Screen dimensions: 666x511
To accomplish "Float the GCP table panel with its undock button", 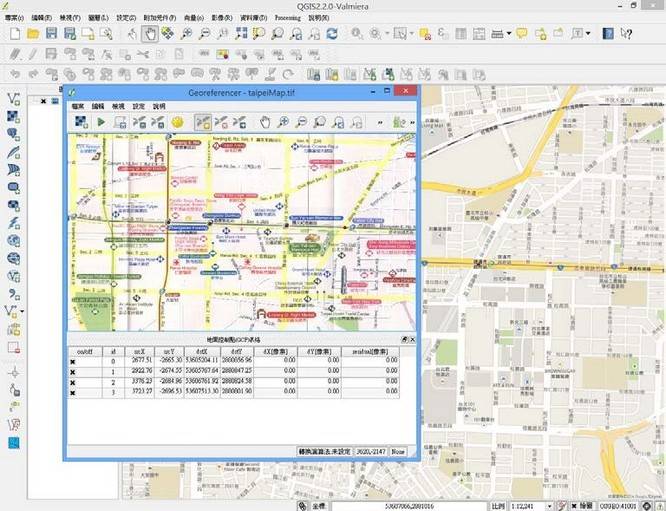I will point(404,340).
